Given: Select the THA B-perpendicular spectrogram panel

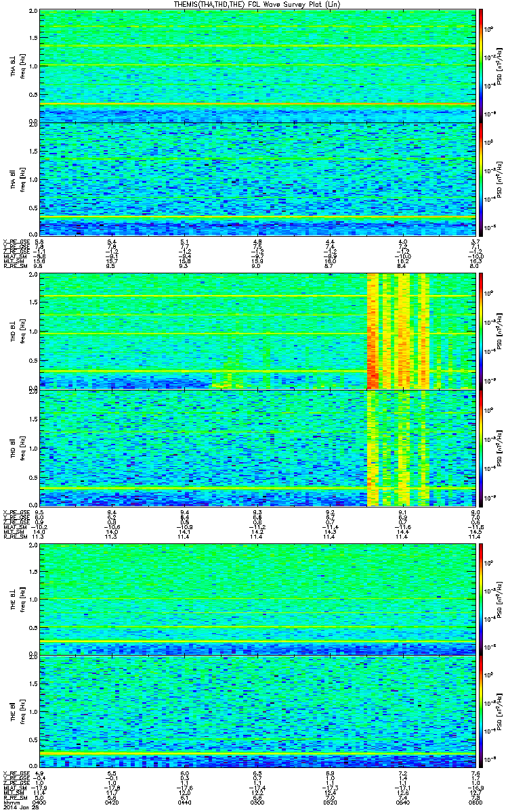Looking at the screenshot, I should [257, 66].
